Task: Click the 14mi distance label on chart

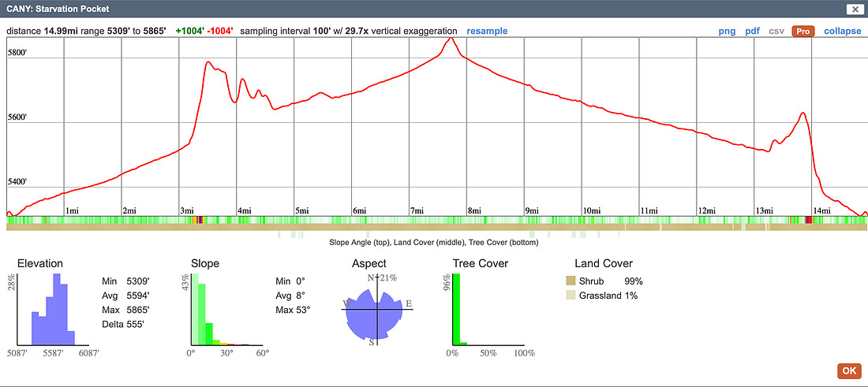Action: point(821,210)
